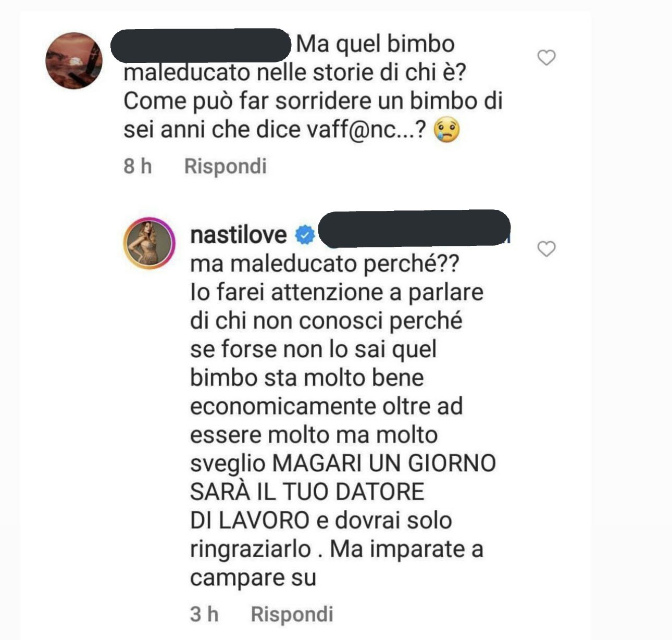Screen dimensions: 672x640
Task: Click the 'DI LAVORO' text in the reply
Action: pos(250,520)
